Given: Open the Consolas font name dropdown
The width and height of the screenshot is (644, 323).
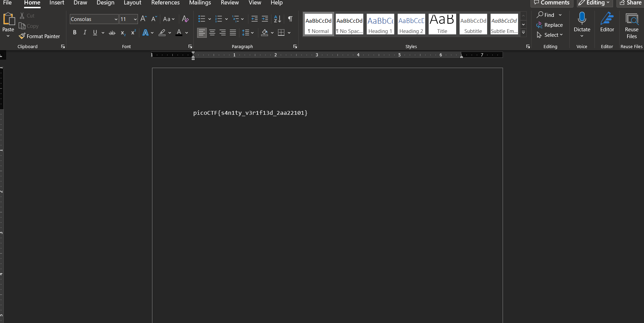Looking at the screenshot, I should click(x=116, y=19).
